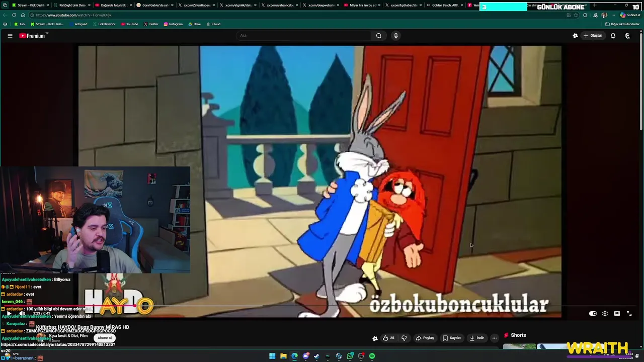This screenshot has height=362, width=644.
Task: Close the Stream - Kick Dash tab
Action: (x=48, y=5)
